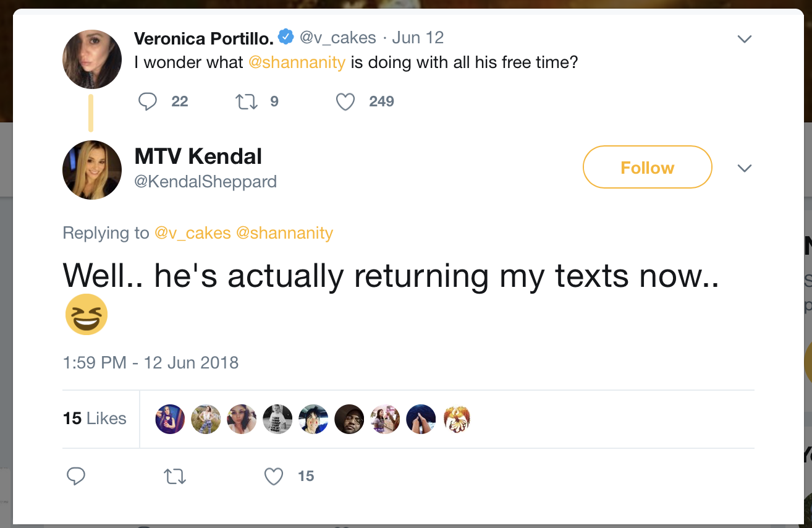Follow MTV Kendal
This screenshot has width=812, height=528.
point(648,167)
